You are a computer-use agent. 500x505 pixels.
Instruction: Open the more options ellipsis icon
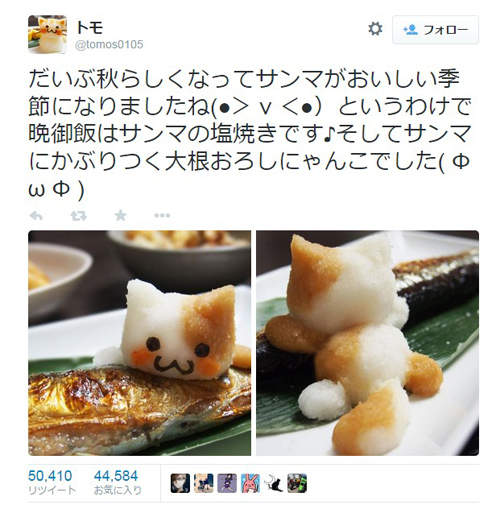pyautogui.click(x=162, y=216)
